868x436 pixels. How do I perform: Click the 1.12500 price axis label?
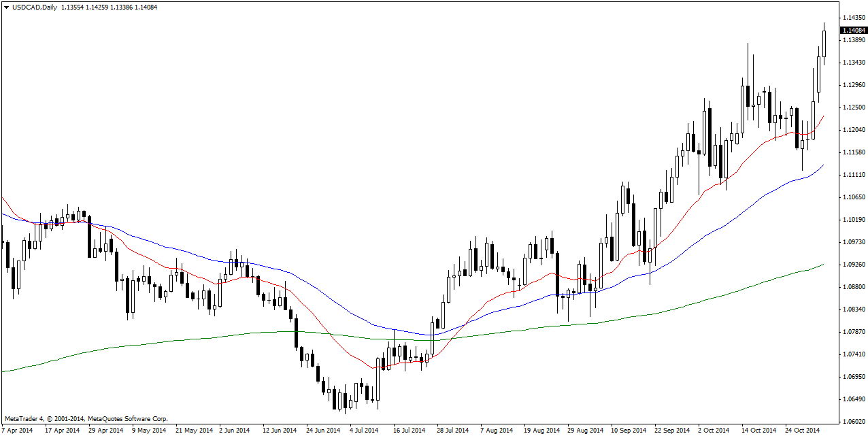(x=854, y=107)
